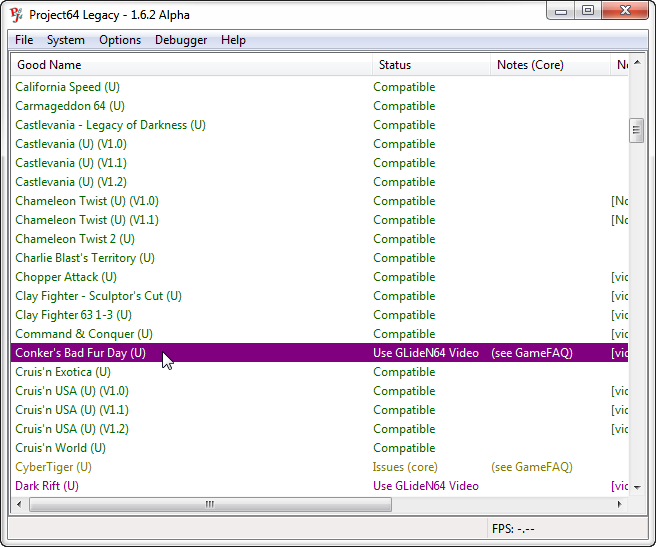
Task: Select Castlevania (U) (V1.2) row
Action: [320, 182]
